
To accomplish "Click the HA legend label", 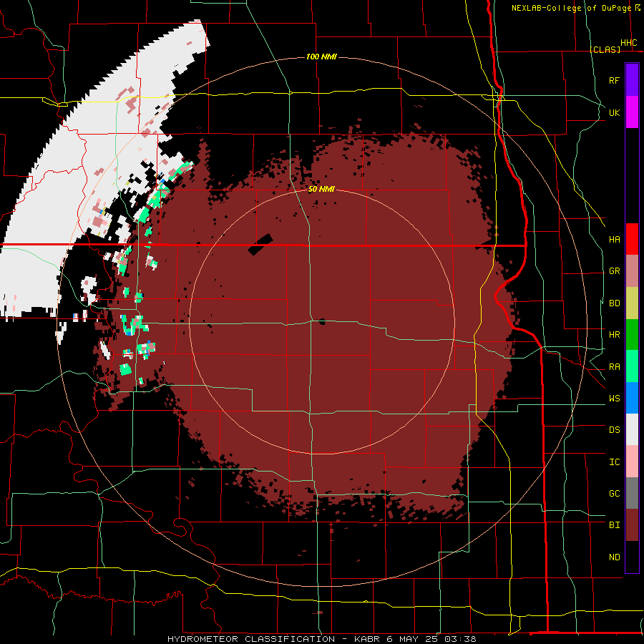I will [614, 239].
